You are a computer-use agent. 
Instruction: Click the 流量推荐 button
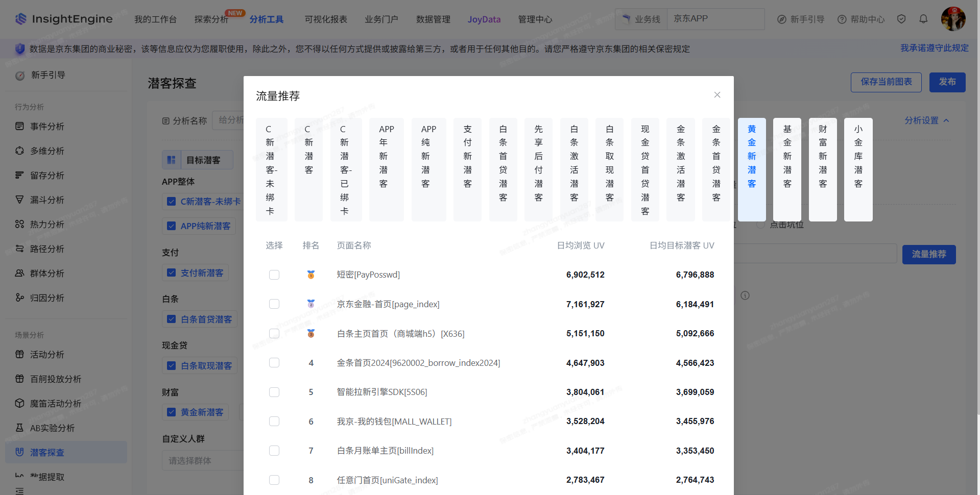click(929, 254)
